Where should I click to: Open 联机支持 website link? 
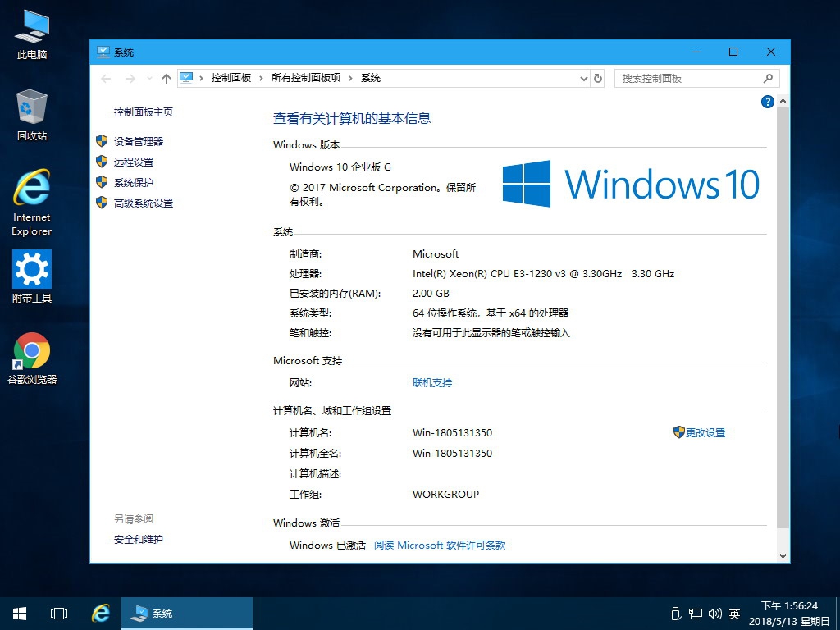pos(431,383)
